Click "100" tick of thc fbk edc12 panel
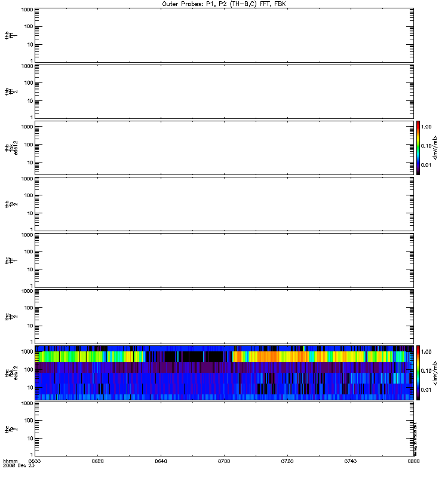Image resolution: width=448 pixels, height=478 pixels. tap(29, 370)
